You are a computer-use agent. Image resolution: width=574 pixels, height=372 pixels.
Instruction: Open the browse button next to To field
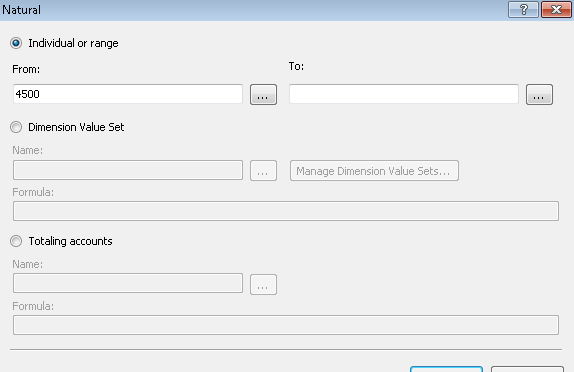(x=539, y=94)
